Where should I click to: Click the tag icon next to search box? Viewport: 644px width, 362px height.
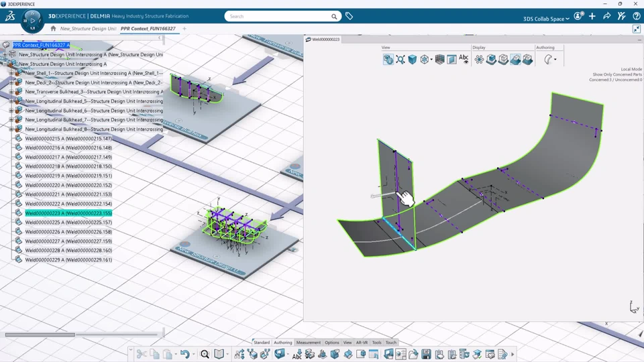[x=349, y=16]
